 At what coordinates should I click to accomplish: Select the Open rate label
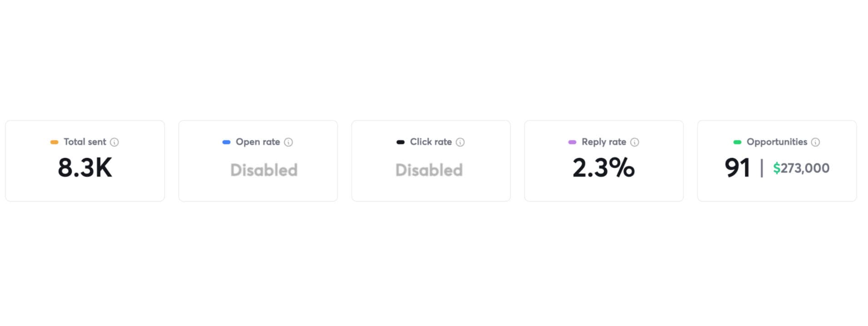click(258, 142)
